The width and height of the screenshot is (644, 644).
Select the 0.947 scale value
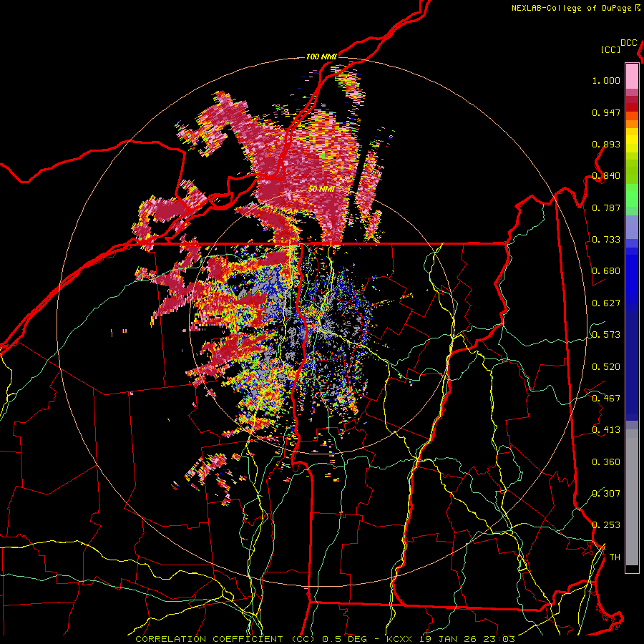click(x=606, y=112)
